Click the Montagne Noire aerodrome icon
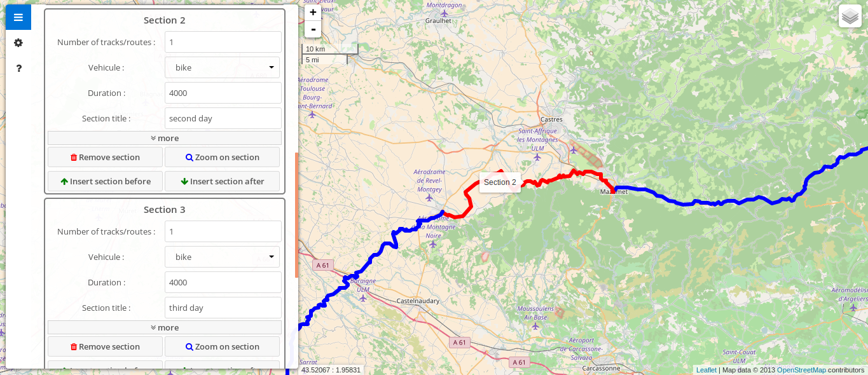The image size is (868, 375). click(432, 244)
